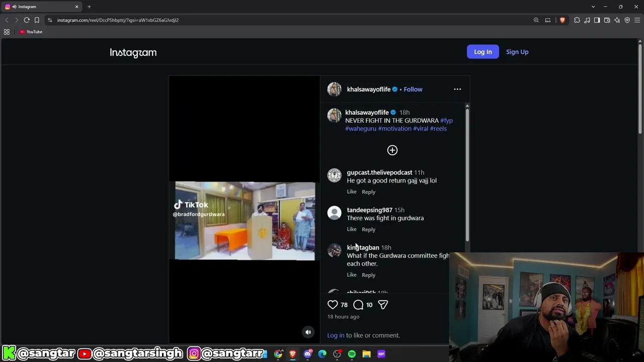The image size is (644, 362).
Task: Reply to the gupcast.thelivepodcast comment
Action: pos(368,192)
